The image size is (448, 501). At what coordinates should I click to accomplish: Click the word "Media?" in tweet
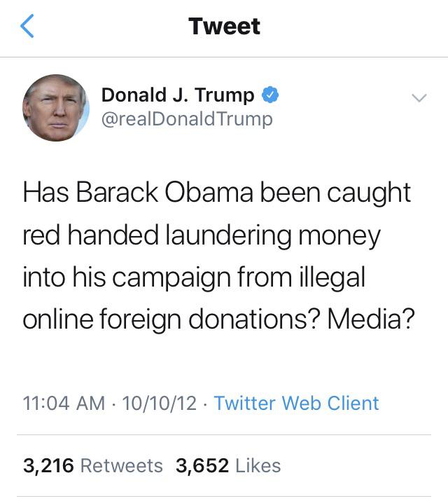tap(371, 319)
